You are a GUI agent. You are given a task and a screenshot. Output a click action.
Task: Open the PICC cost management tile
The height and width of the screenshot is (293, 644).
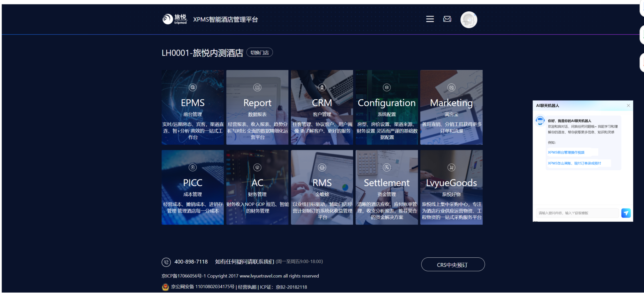(x=193, y=187)
